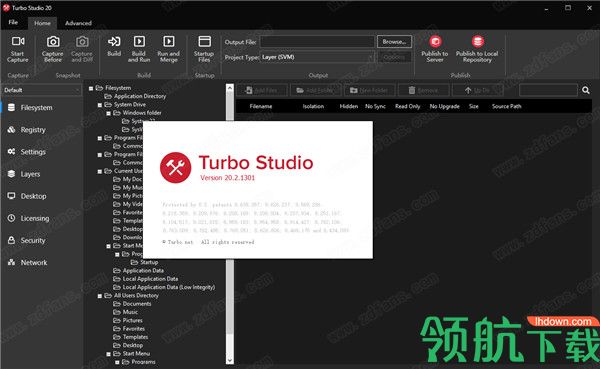Open the Registry section in the sidebar
The image size is (600, 369).
point(41,130)
